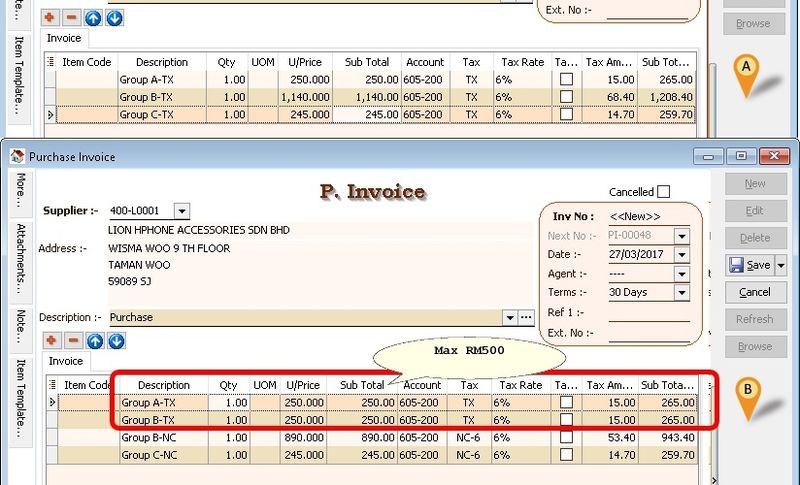Click the add row plus icon in upper window
This screenshot has height=485, width=800.
51,18
